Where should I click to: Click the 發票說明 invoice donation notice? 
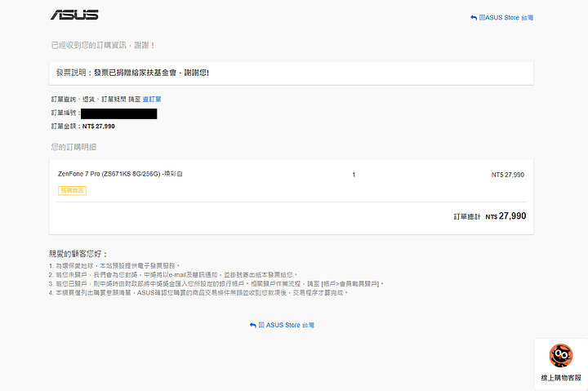(x=132, y=73)
